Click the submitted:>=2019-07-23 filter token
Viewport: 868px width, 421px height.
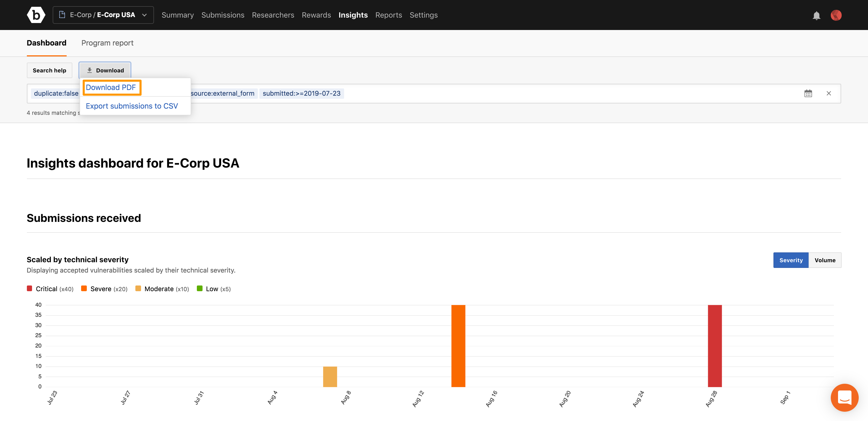[x=301, y=93]
